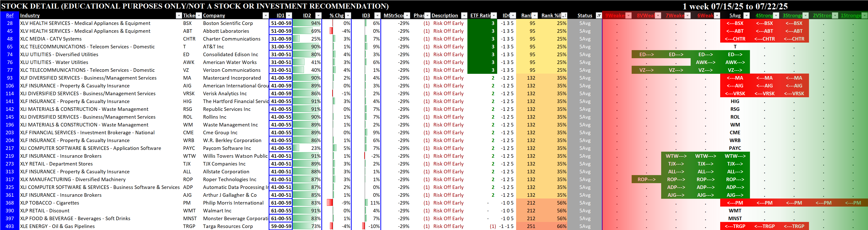Select the Walmart Inc company cell

(x=217, y=210)
